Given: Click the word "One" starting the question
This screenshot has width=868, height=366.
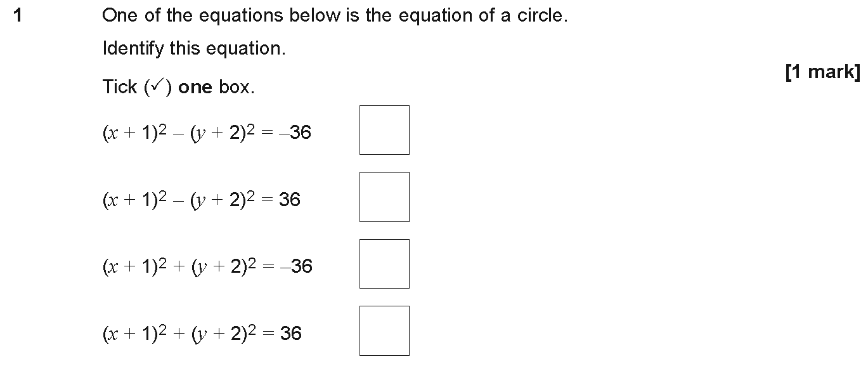Looking at the screenshot, I should [x=120, y=16].
